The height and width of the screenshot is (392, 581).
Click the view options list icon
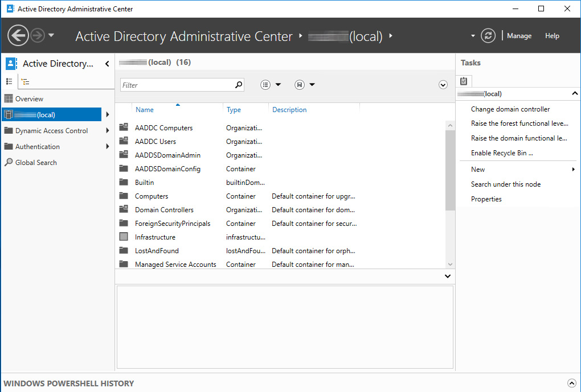coord(265,85)
